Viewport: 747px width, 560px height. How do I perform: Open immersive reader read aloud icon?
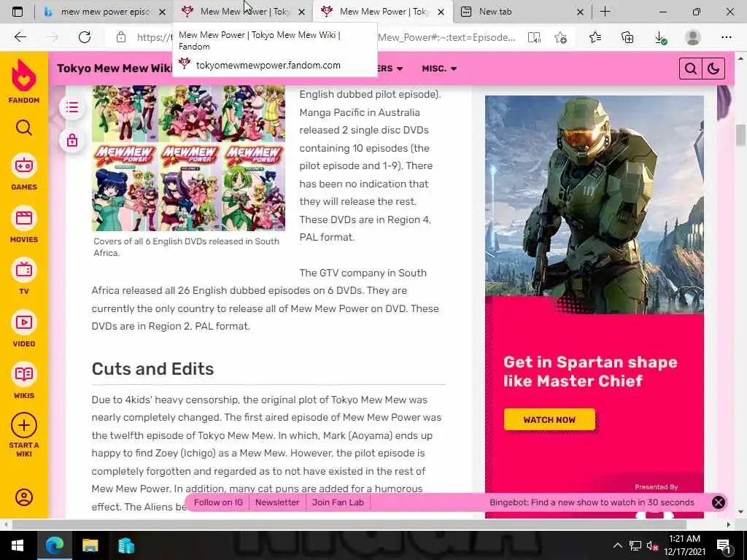pos(534,38)
